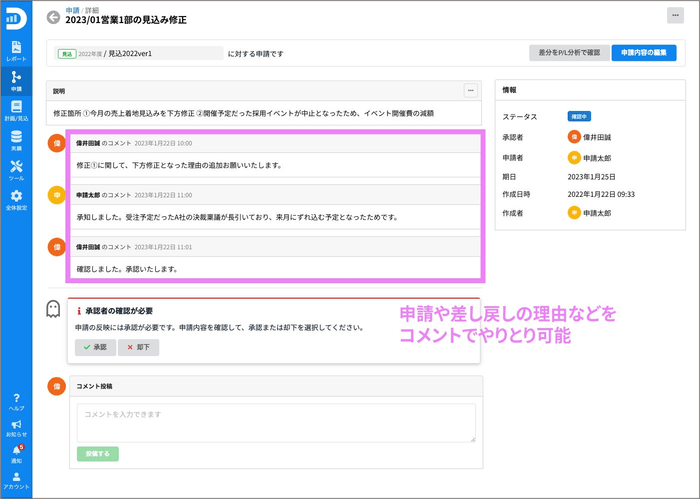Click the 承認 approve button
This screenshot has width=700, height=499.
(x=95, y=347)
